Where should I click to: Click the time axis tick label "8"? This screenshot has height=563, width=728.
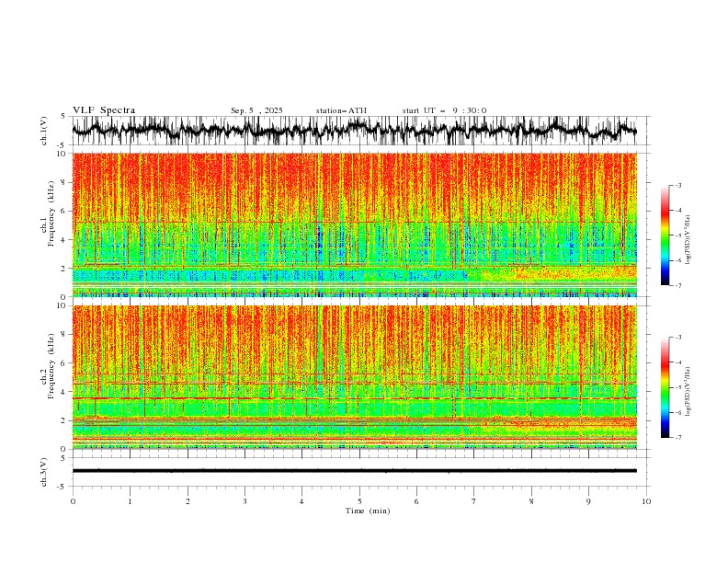[x=531, y=501]
